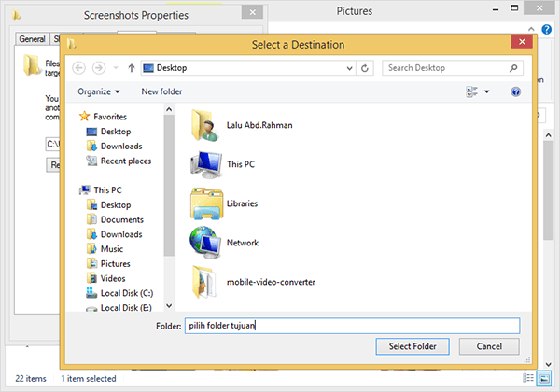Close the Select a Destination dialog
The image size is (560, 392).
click(522, 42)
